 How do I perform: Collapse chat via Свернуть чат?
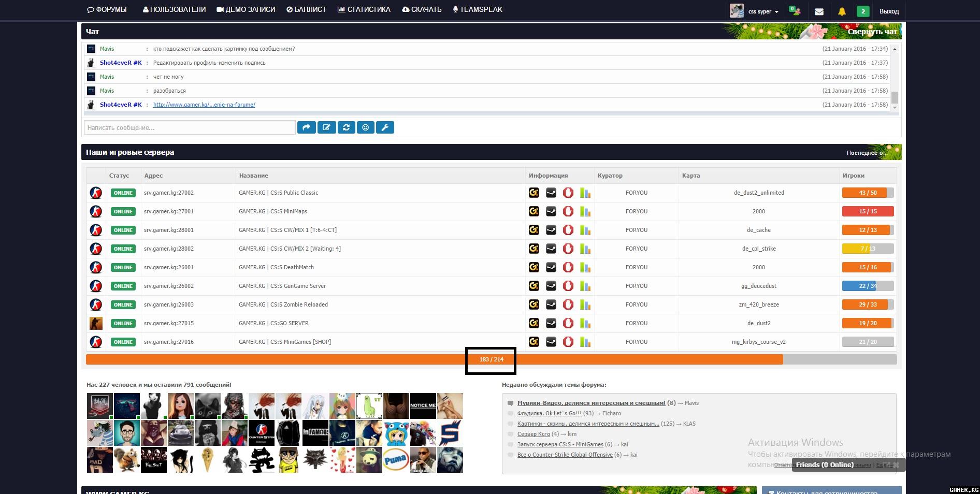tap(872, 32)
